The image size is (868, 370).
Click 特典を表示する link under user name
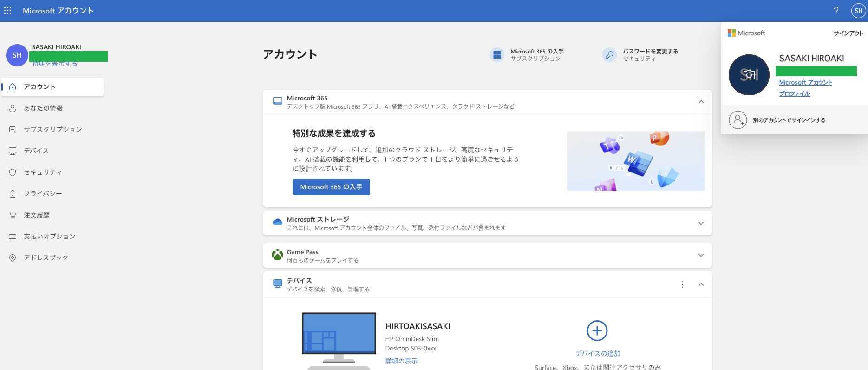point(54,64)
